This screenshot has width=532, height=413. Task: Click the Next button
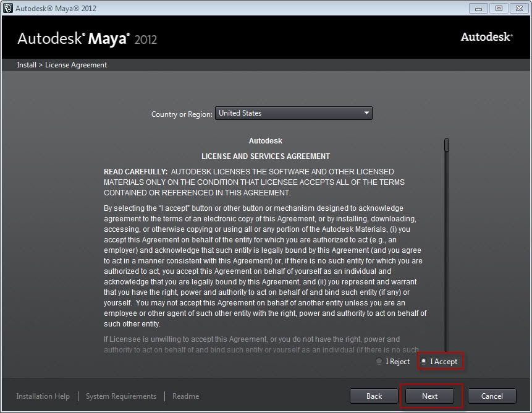pos(429,396)
